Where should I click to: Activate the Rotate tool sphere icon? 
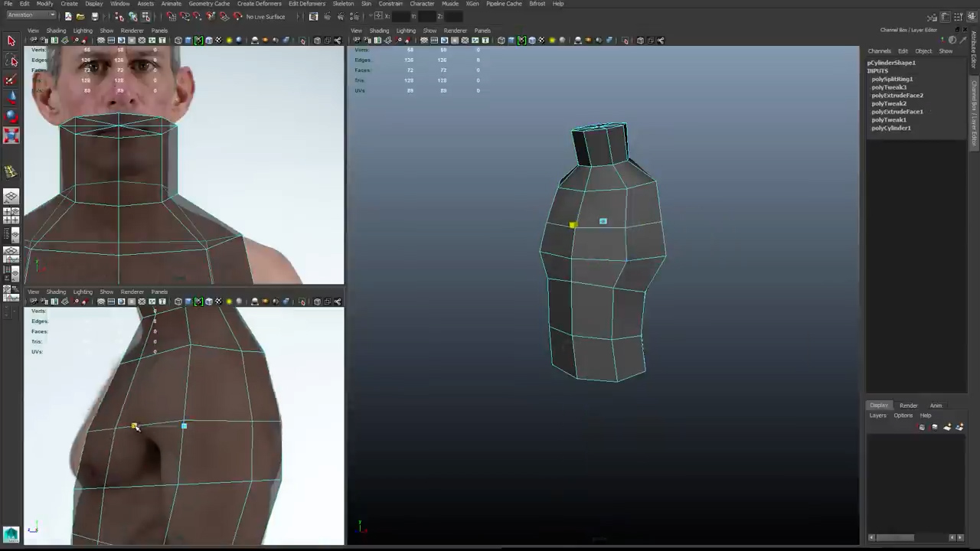point(11,116)
